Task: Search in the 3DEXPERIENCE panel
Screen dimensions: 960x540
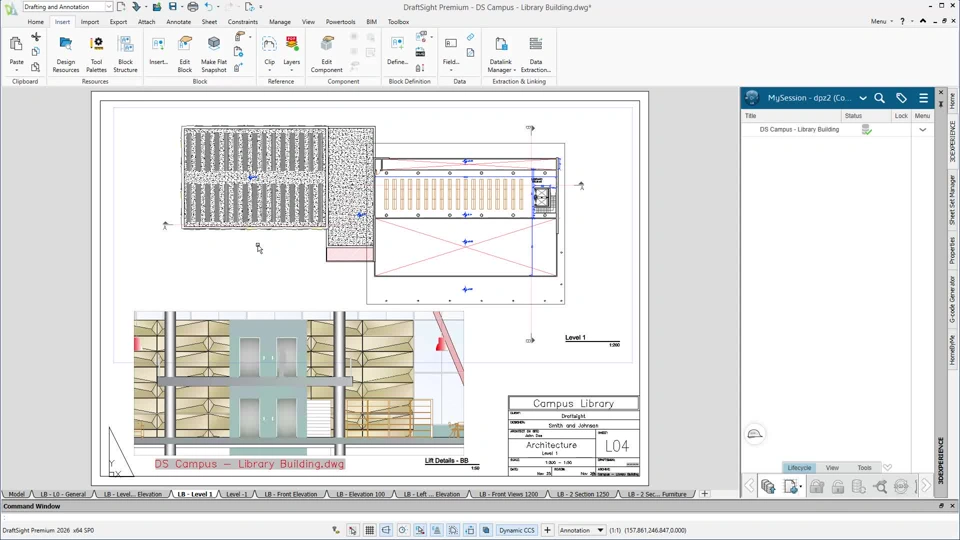Action: (x=880, y=98)
